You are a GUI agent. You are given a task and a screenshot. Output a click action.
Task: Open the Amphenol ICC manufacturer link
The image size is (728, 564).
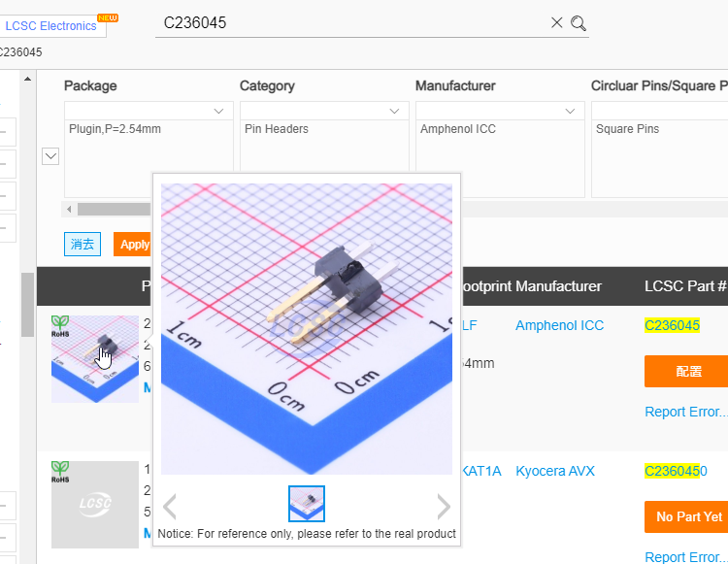coord(559,325)
